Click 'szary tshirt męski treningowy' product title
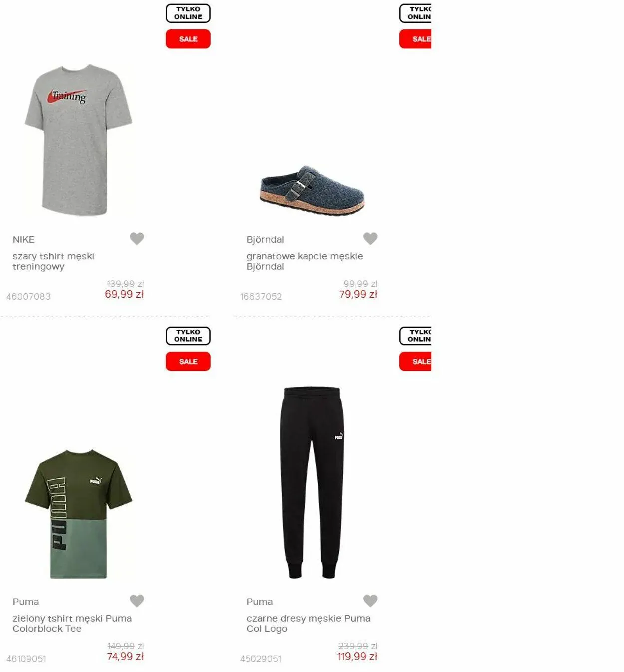Screen dimensions: 624x672 click(53, 261)
